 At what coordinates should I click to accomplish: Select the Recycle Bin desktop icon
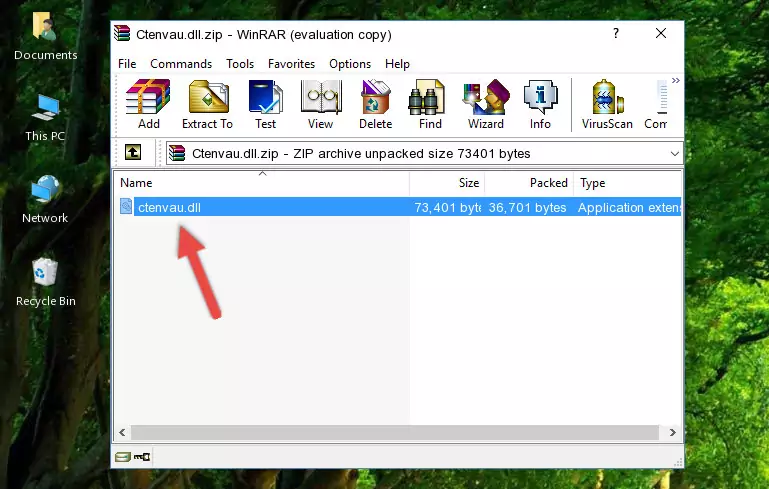(x=45, y=283)
